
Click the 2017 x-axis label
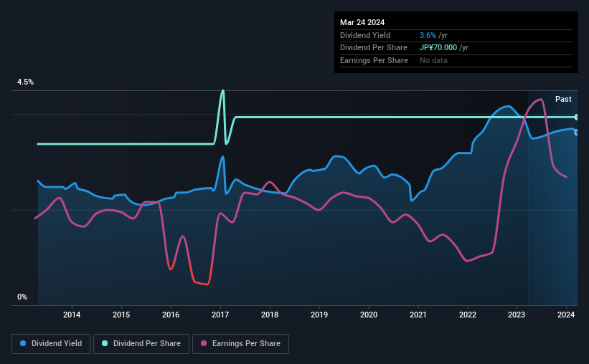tap(220, 315)
